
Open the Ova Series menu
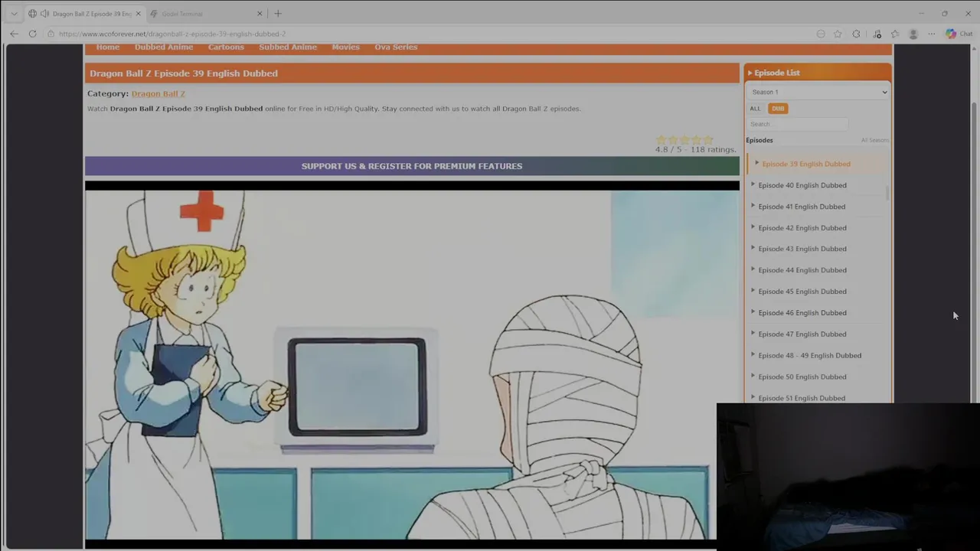[396, 47]
